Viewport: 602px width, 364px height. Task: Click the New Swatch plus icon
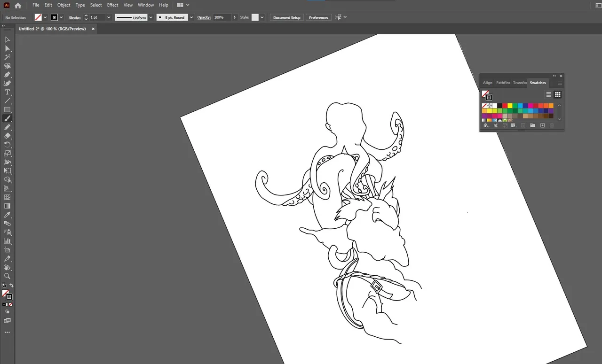(542, 125)
